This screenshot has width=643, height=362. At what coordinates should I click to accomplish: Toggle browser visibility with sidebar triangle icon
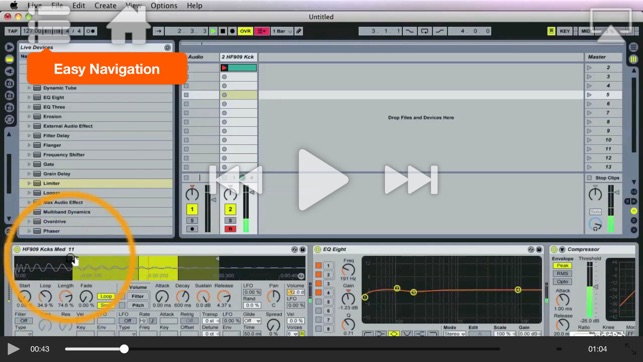click(x=9, y=47)
